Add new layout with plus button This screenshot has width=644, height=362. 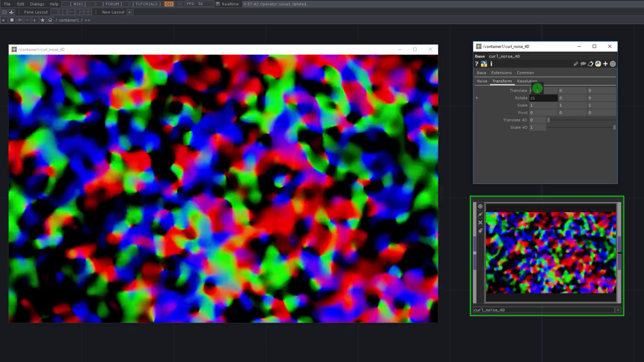129,12
